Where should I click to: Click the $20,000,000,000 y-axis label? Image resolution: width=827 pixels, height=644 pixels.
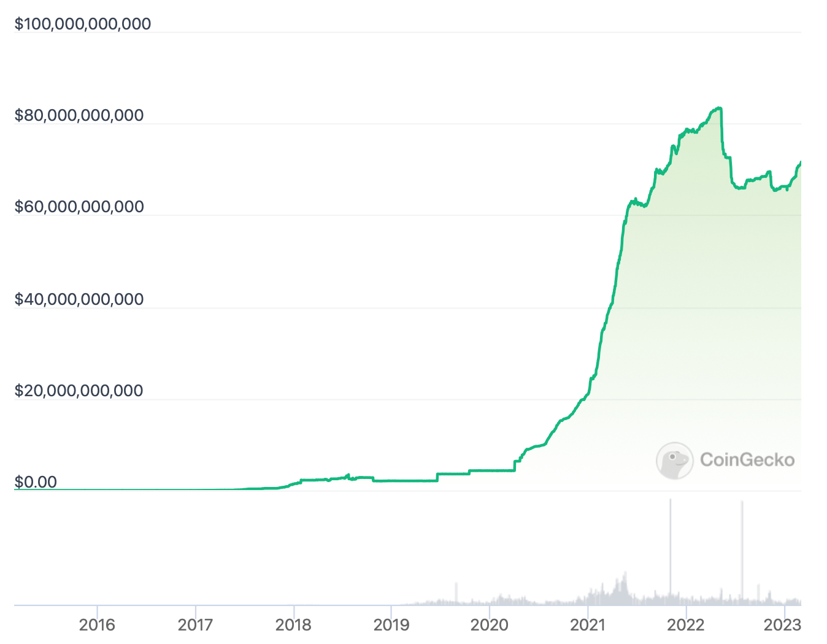coord(79,391)
